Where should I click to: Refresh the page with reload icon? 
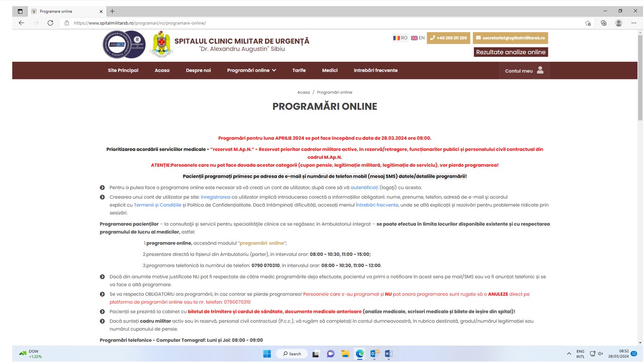tap(50, 23)
